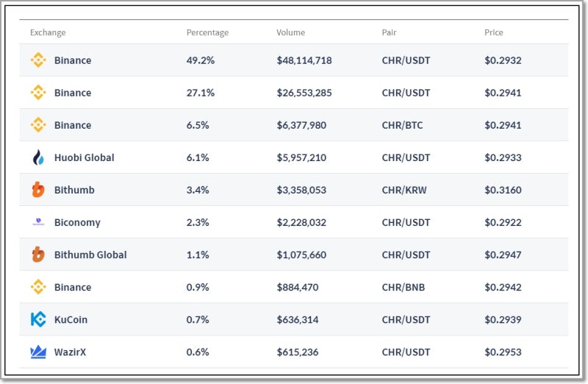Click the Binance logo in the CHR/BNB row
The height and width of the screenshot is (384, 588).
point(38,287)
